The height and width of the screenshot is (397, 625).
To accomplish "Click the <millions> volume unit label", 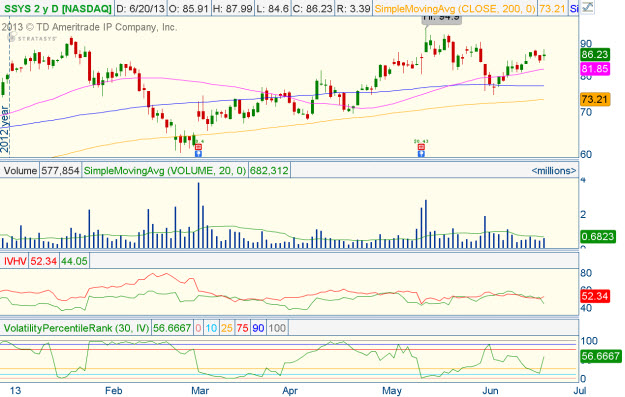I will 554,171.
